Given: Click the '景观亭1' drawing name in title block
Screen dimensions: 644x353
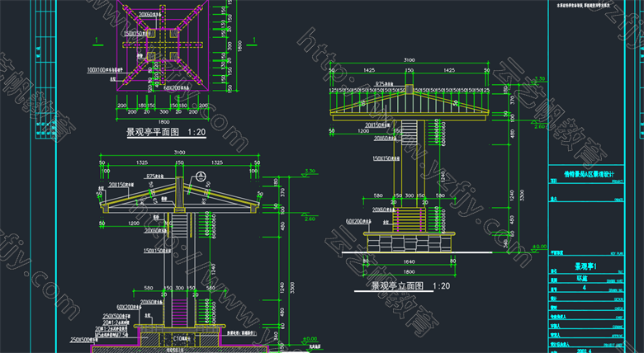Looking at the screenshot, I should pos(585,266).
